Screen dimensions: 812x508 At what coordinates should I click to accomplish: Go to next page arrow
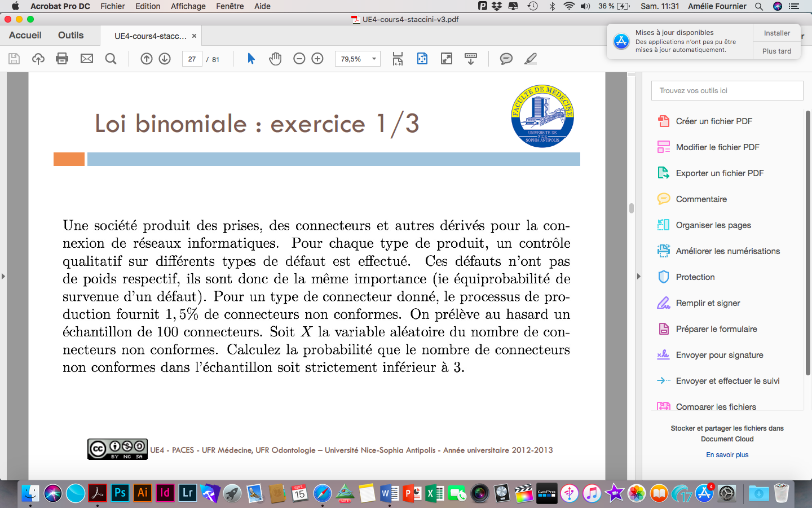165,59
